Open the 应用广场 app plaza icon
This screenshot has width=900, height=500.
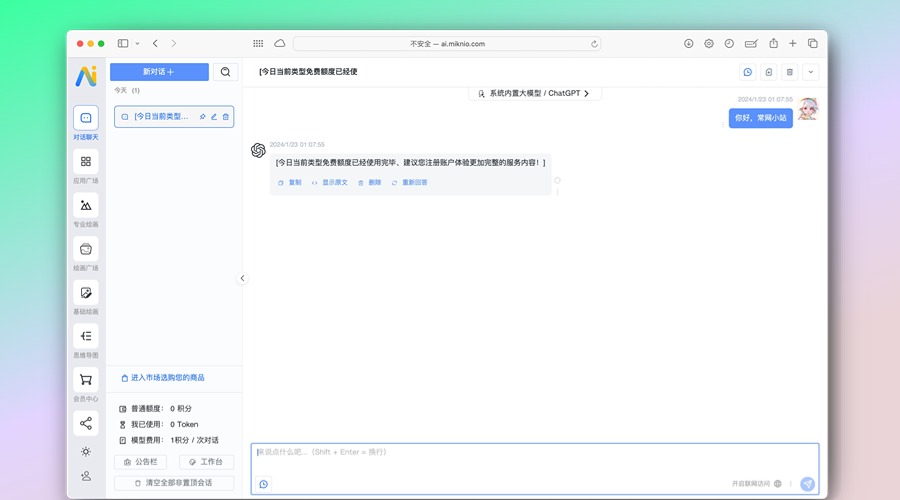coord(86,161)
